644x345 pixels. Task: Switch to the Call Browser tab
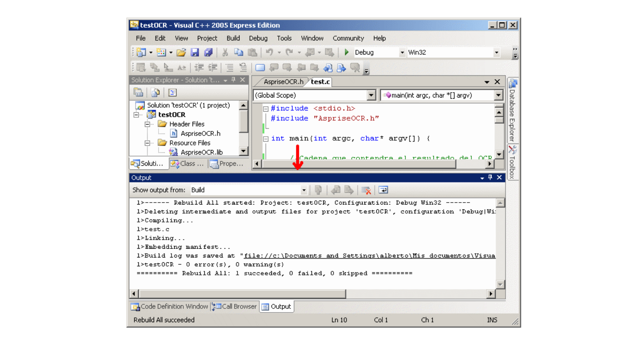click(x=235, y=307)
